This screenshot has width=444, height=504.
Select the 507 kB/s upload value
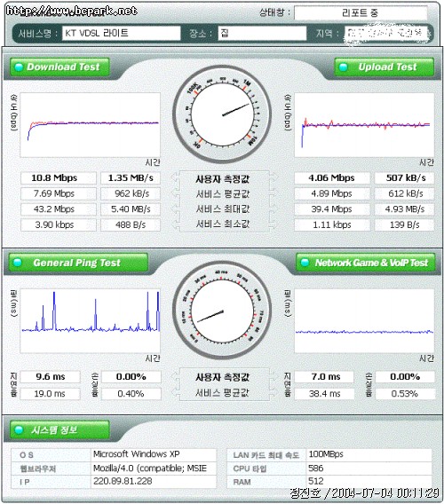[404, 177]
